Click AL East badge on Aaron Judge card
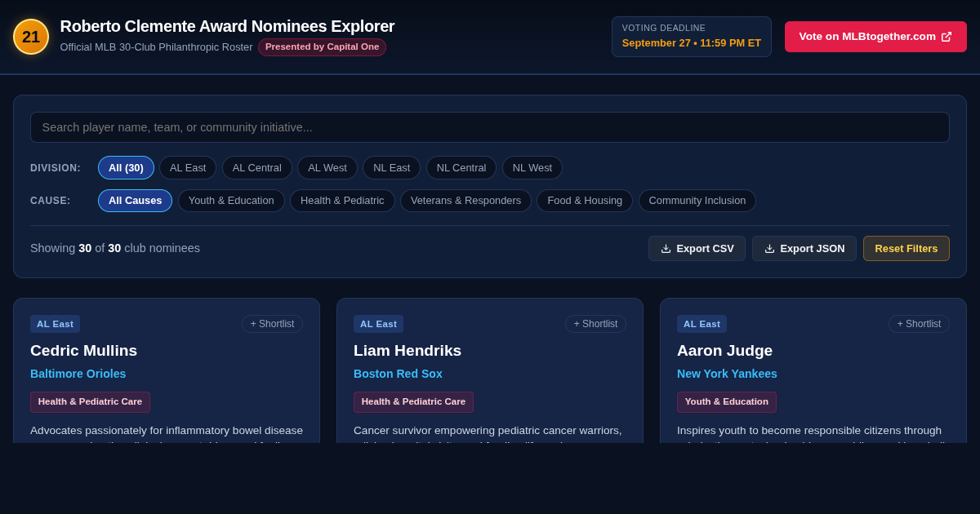Image resolution: width=980 pixels, height=514 pixels. [702, 324]
